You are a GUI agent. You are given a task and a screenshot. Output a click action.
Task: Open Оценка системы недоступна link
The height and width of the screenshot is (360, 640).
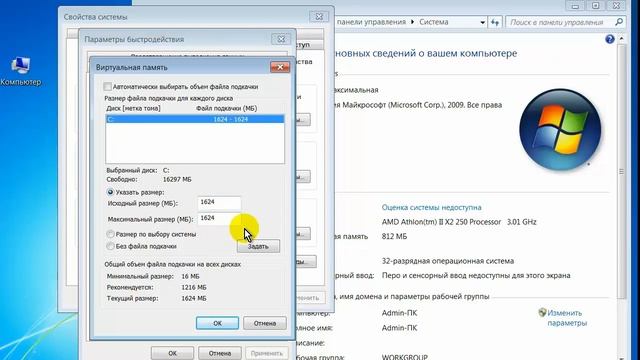coord(431,207)
